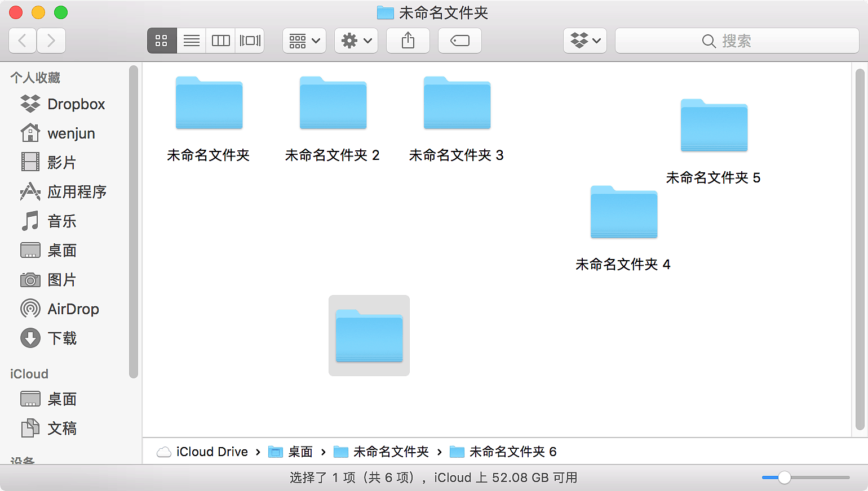Adjust the icon size slider
The width and height of the screenshot is (868, 491).
point(784,477)
